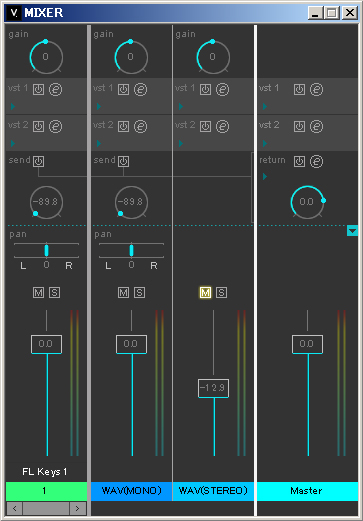The image size is (363, 521).
Task: Select the green track 1 channel label
Action: [x=46, y=491]
